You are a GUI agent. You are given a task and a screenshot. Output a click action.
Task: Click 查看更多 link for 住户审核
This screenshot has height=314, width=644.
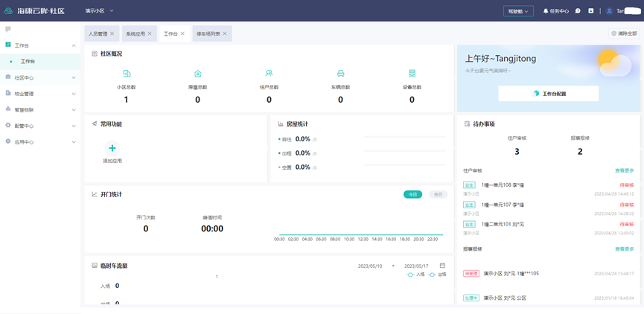(624, 170)
